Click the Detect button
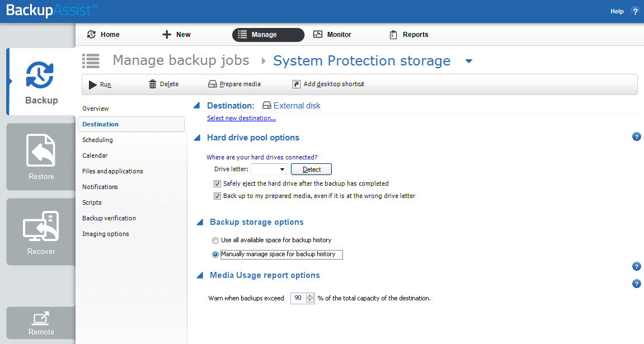 tap(311, 169)
